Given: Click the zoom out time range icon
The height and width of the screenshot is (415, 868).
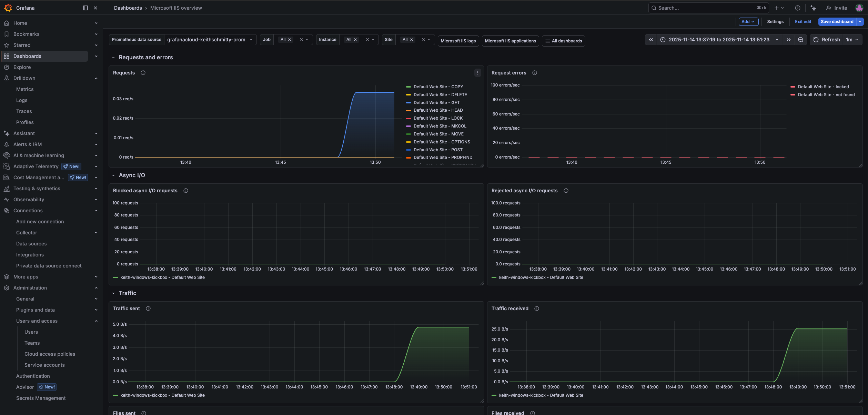Looking at the screenshot, I should [800, 40].
